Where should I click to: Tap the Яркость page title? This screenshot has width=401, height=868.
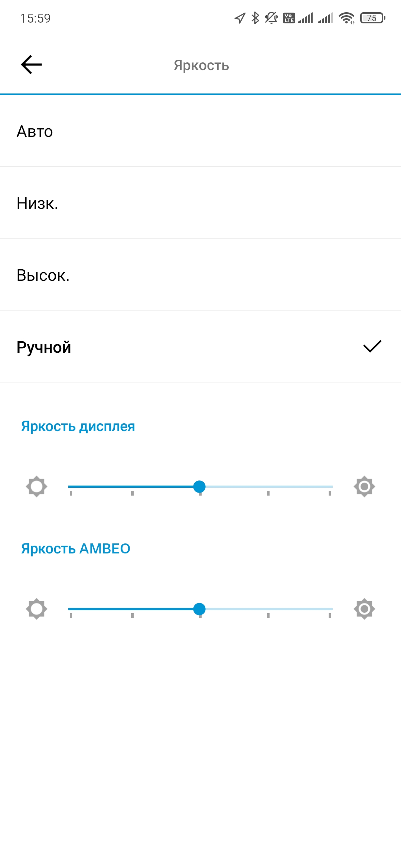coord(201,65)
